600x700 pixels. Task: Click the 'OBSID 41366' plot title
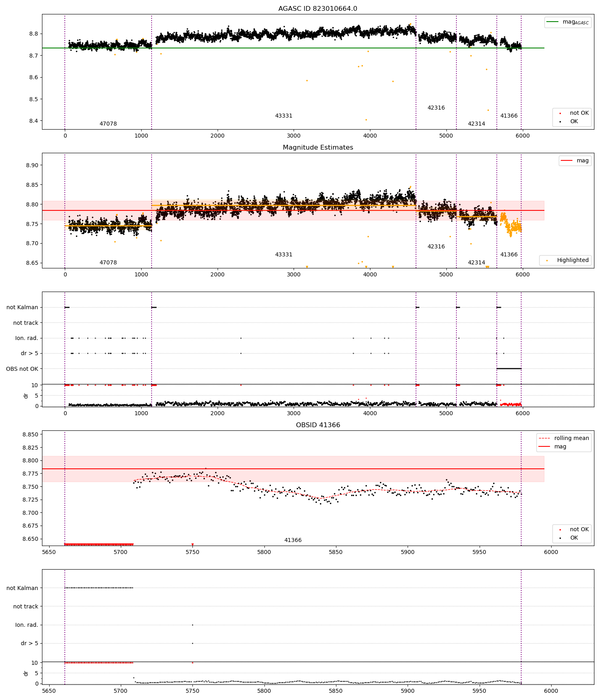point(318,425)
